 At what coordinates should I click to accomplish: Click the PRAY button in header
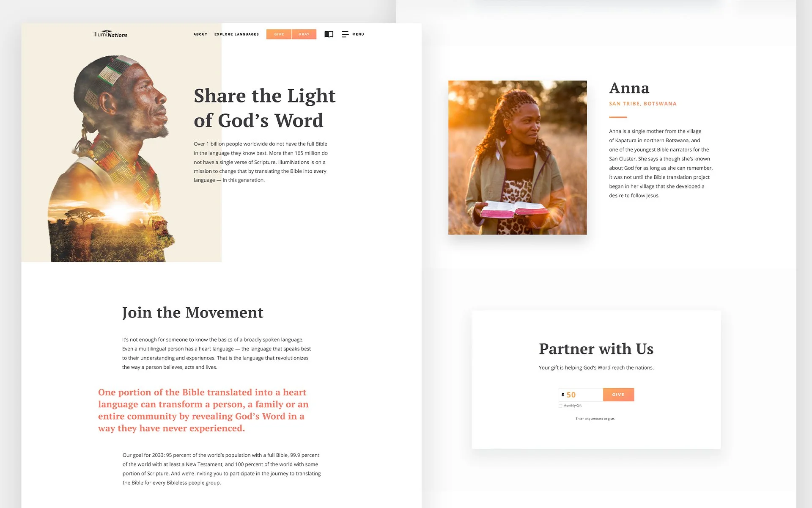coord(304,34)
